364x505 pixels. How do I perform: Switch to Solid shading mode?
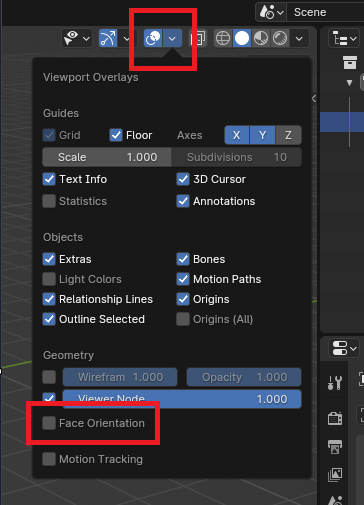pyautogui.click(x=242, y=38)
